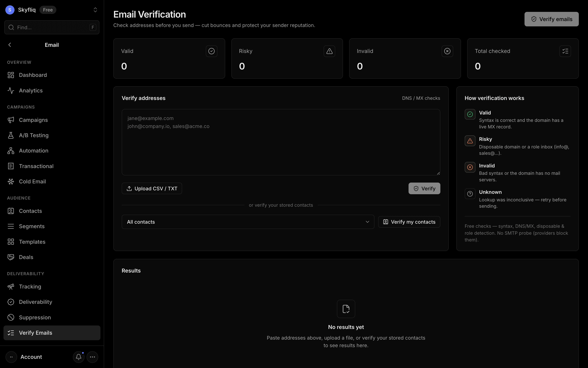Focus the Find search field
The image size is (588, 368).
(x=52, y=27)
